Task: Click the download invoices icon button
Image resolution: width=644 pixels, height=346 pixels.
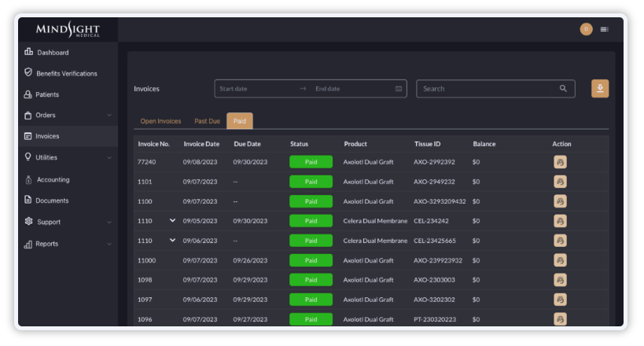Action: [x=600, y=89]
